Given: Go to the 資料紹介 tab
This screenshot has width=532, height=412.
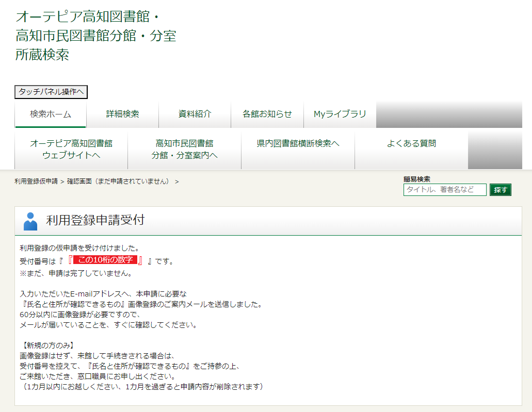Looking at the screenshot, I should [x=195, y=114].
